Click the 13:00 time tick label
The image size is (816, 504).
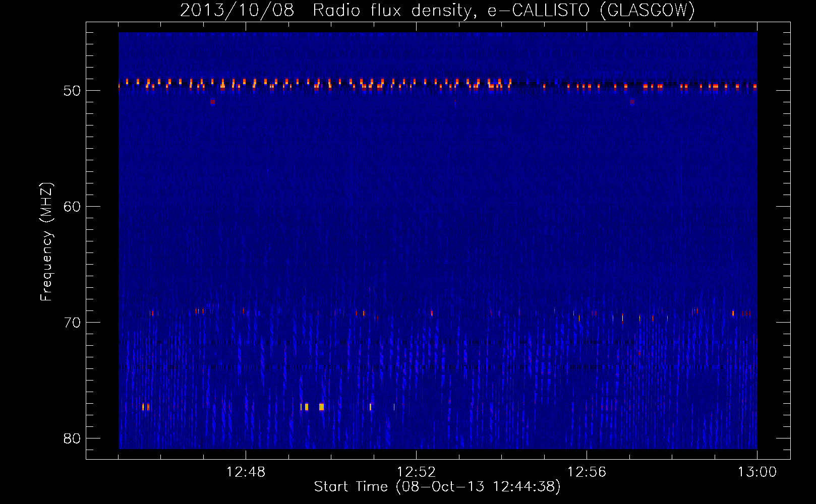click(x=757, y=472)
